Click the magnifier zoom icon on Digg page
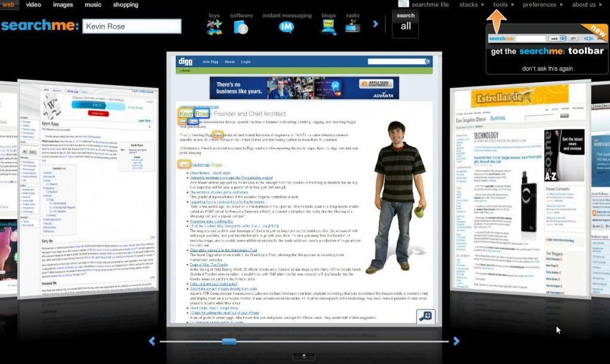Image resolution: width=610 pixels, height=364 pixels. (x=425, y=316)
